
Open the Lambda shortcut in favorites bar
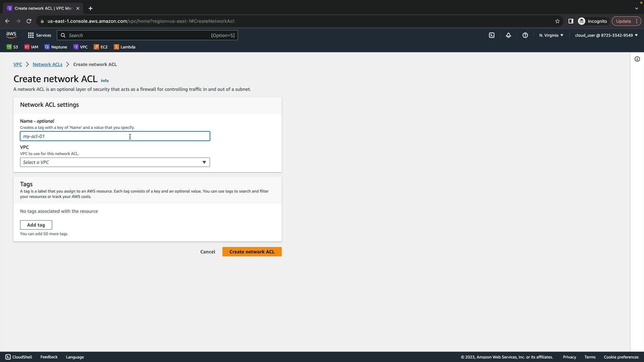point(124,47)
